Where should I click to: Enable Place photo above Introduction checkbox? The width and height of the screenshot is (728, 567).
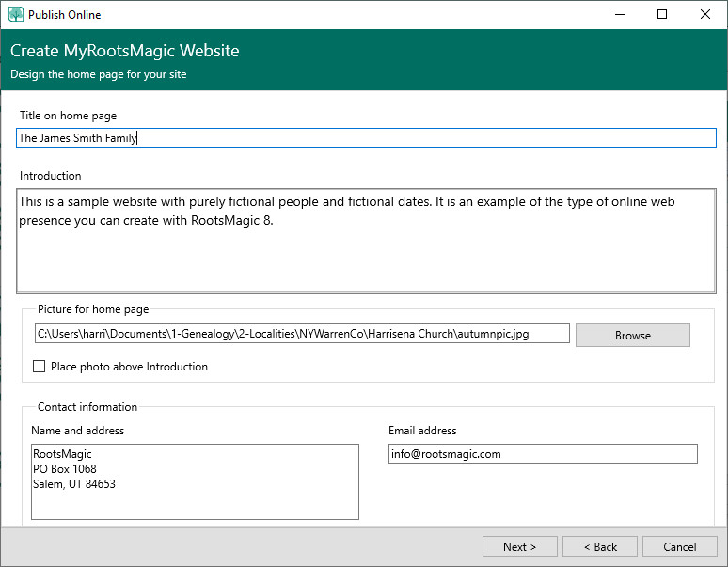click(x=39, y=367)
